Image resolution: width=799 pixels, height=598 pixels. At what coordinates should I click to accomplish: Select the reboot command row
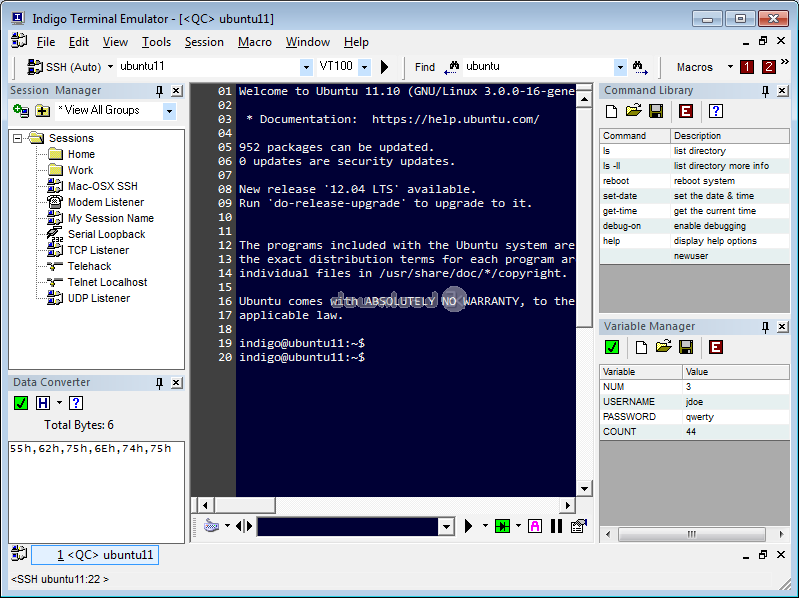click(695, 181)
